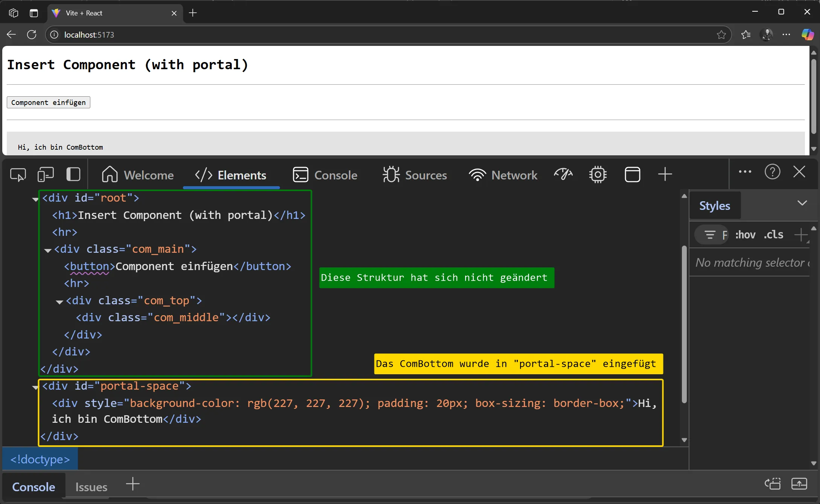Select the h1 element in DOM tree

pos(179,215)
